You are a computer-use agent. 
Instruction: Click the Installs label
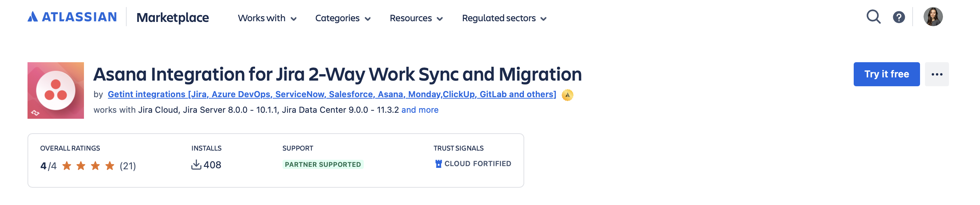(206, 148)
